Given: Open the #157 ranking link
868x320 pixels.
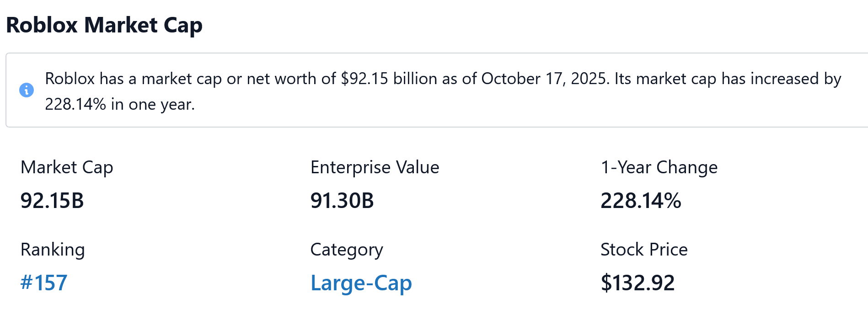Looking at the screenshot, I should 44,283.
